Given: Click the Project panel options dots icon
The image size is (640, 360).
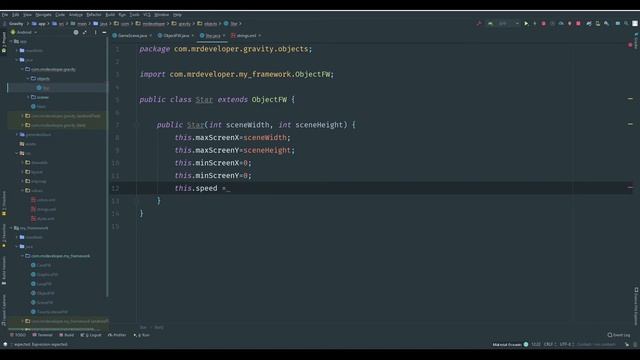Looking at the screenshot, I should [x=96, y=32].
